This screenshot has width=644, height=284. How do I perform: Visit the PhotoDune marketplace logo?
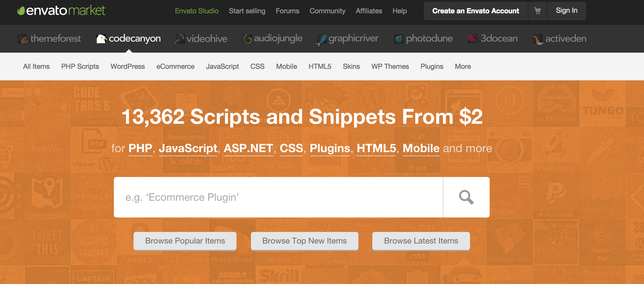423,38
